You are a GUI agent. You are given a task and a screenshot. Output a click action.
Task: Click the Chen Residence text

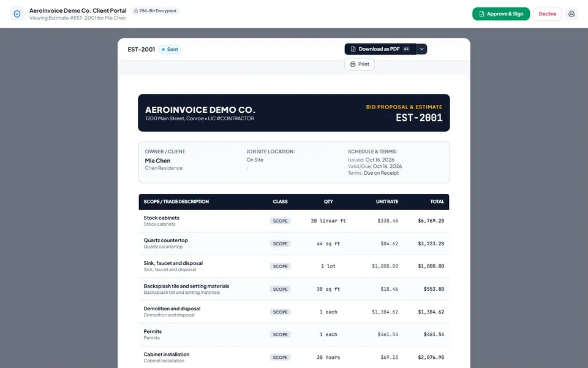click(x=164, y=168)
